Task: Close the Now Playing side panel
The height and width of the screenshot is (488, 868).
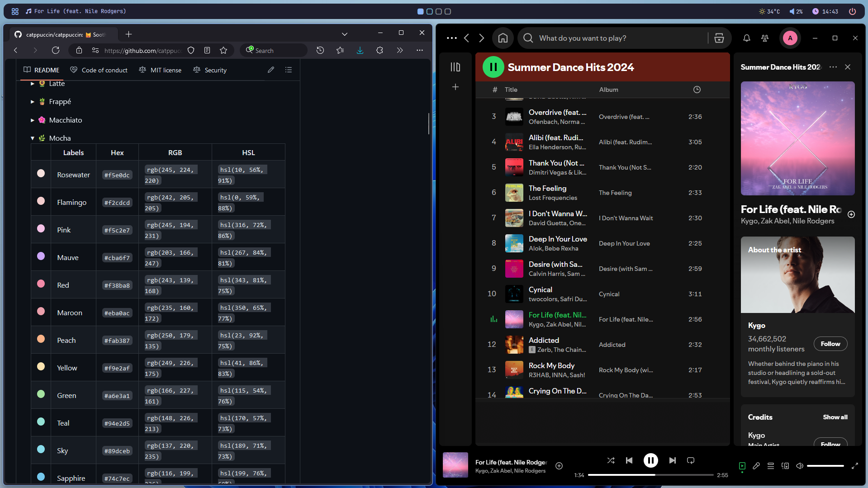Action: [848, 67]
